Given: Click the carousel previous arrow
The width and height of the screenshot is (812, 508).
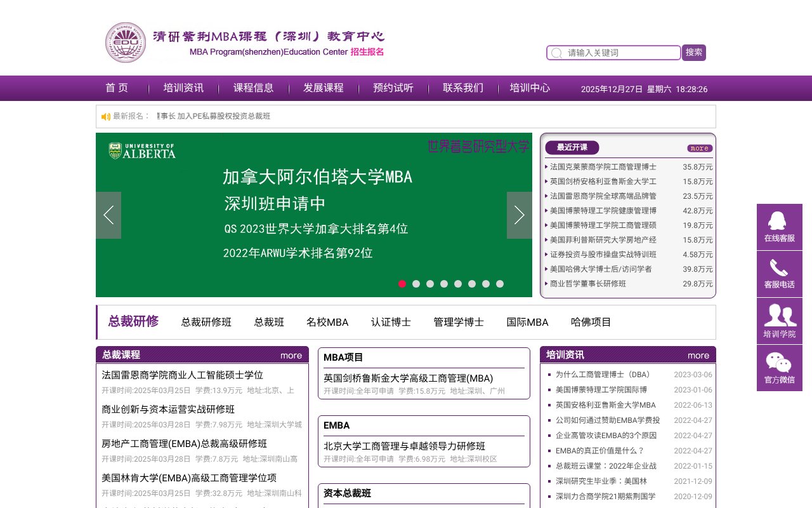Looking at the screenshot, I should tap(108, 215).
